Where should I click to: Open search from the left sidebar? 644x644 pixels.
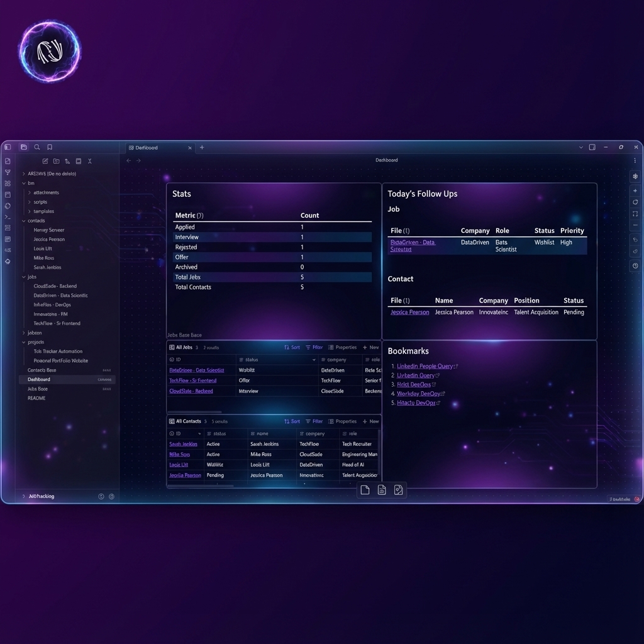(37, 147)
